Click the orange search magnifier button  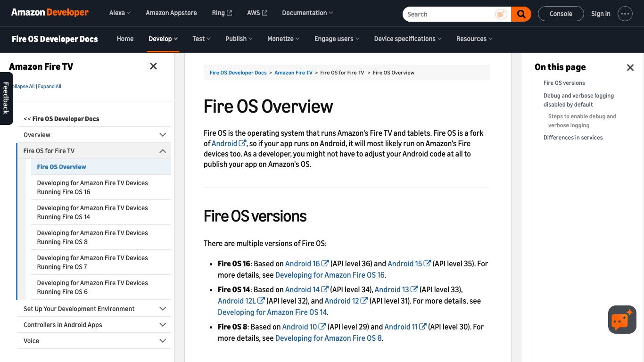click(x=521, y=14)
